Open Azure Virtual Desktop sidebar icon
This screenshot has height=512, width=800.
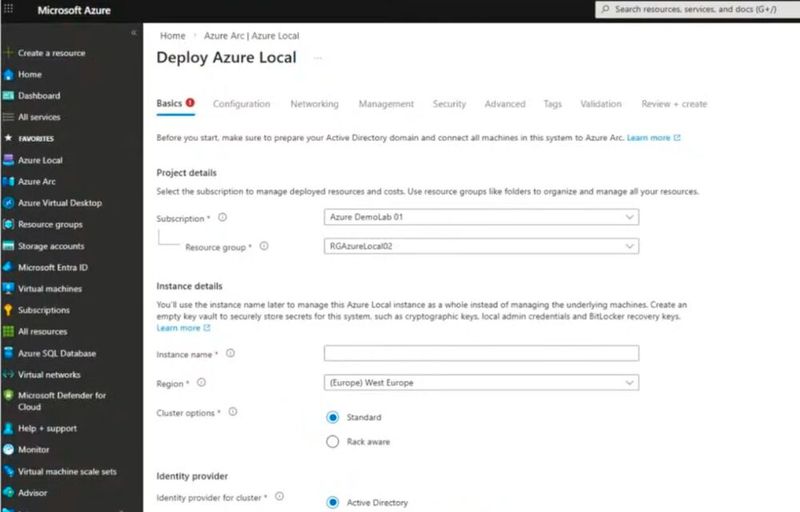[8, 203]
